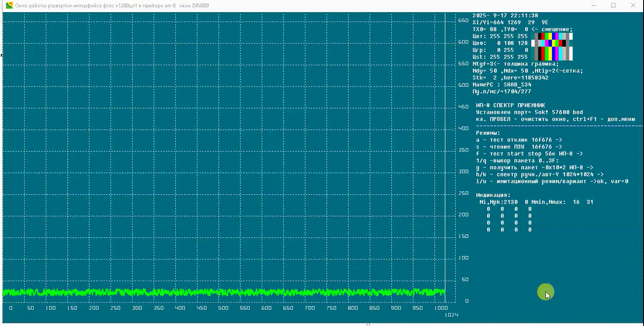
Task: Click the 500 label on the X axis
Action: point(223,308)
